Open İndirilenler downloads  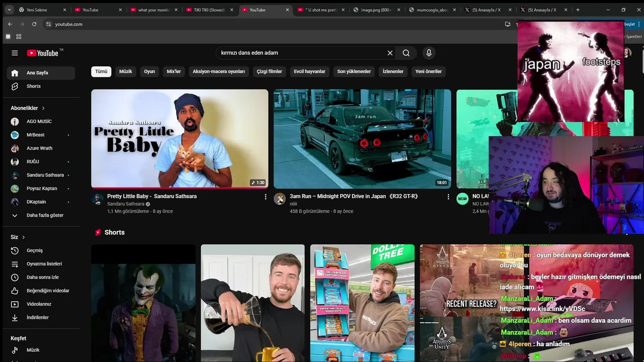point(41,317)
